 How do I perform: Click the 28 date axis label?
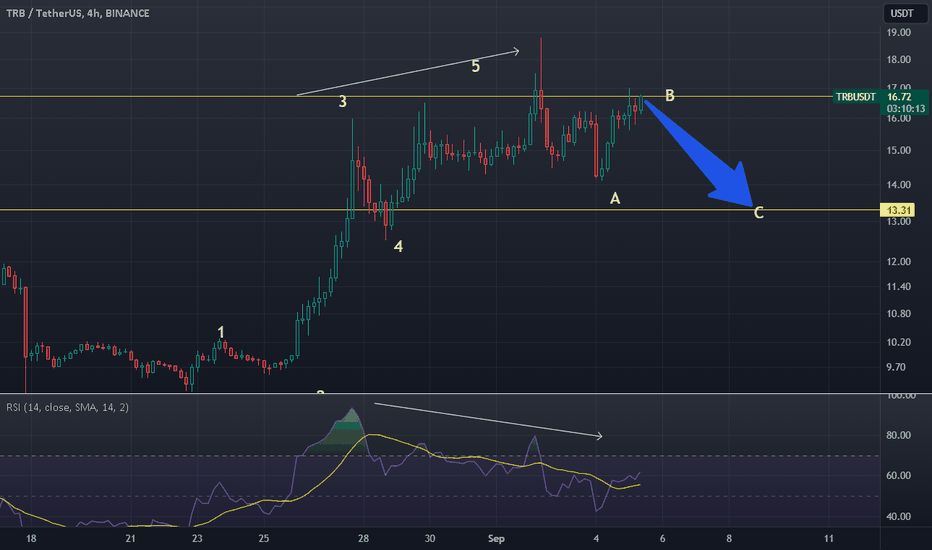coord(363,539)
